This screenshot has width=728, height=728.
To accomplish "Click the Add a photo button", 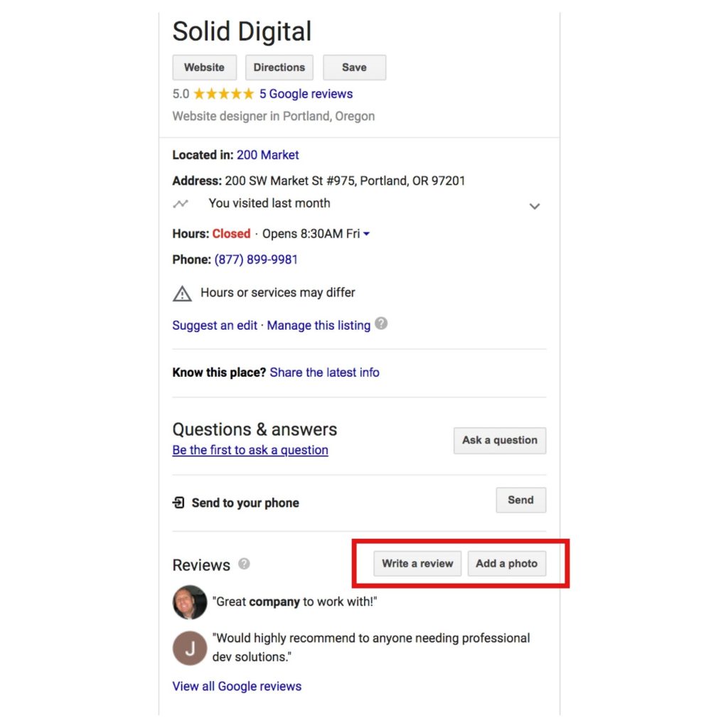I will (506, 564).
